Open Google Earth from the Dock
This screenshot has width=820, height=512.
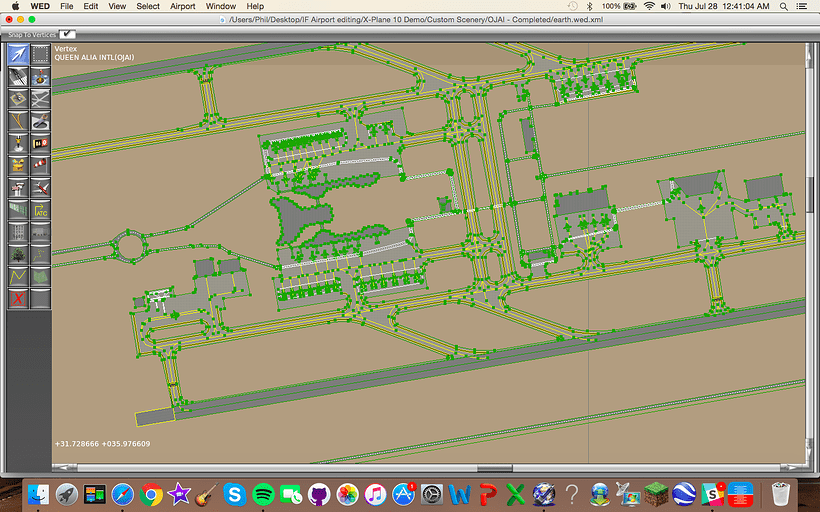(685, 494)
